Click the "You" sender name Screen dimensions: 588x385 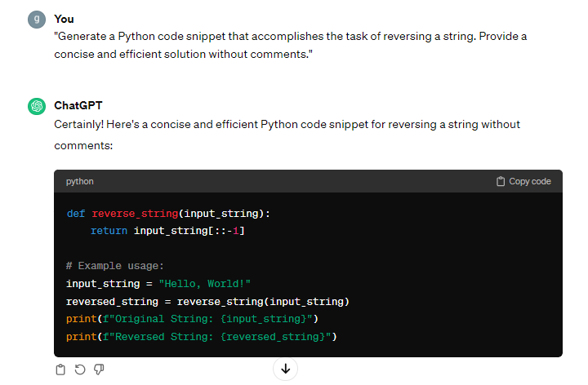[64, 19]
